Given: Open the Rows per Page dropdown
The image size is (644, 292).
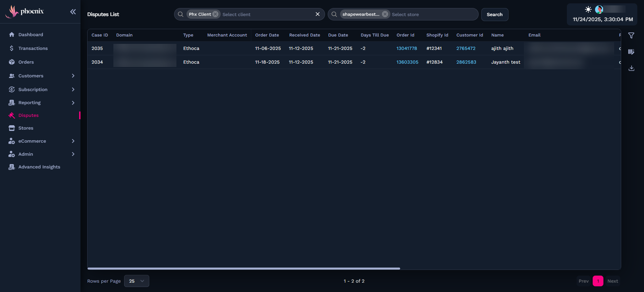Looking at the screenshot, I should coord(137,281).
